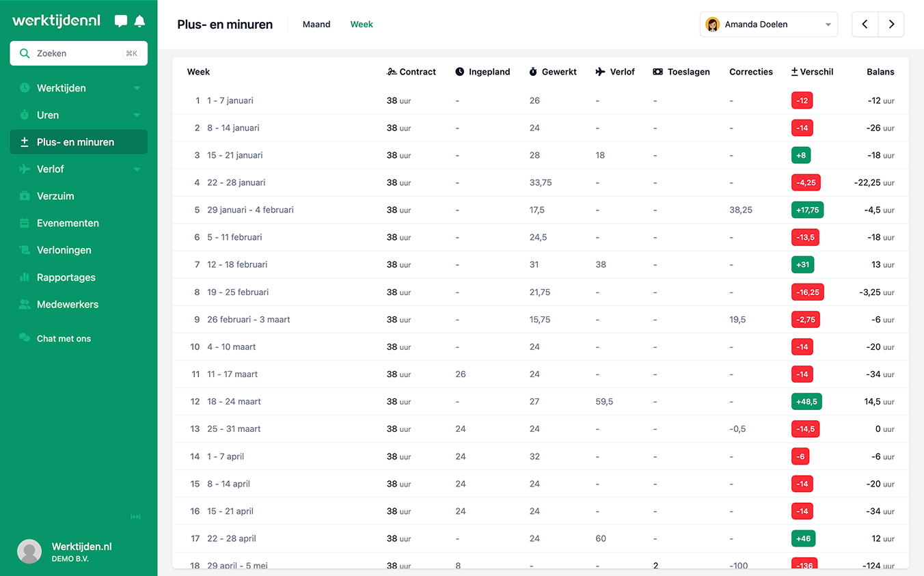The image size is (924, 576).
Task: Click the Rapportages bar chart icon
Action: 25,277
